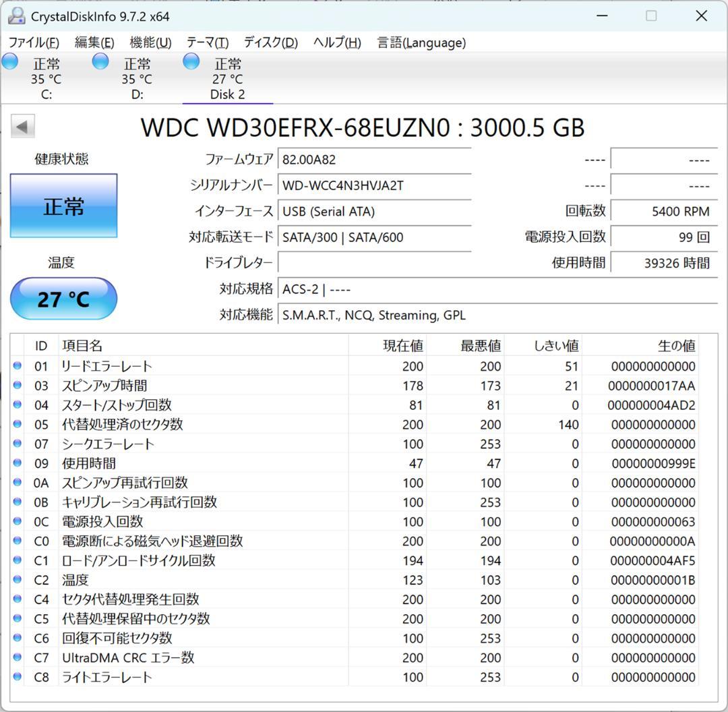
Task: Click the blue health status orb above C:
Action: coord(9,61)
